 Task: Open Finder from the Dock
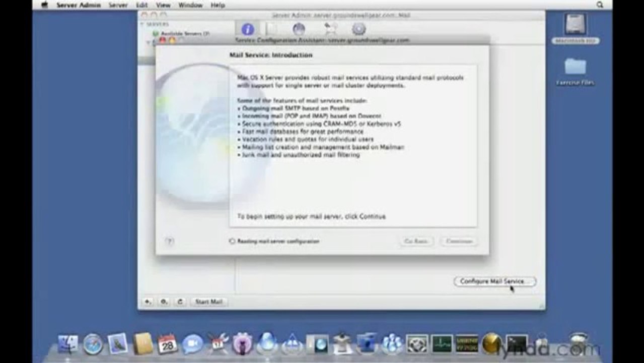(x=68, y=344)
